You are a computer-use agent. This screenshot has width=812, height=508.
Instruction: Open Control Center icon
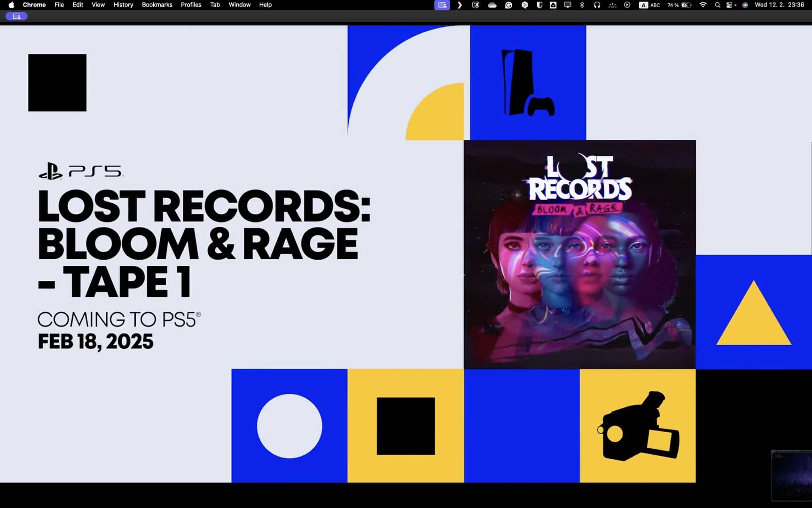click(730, 5)
